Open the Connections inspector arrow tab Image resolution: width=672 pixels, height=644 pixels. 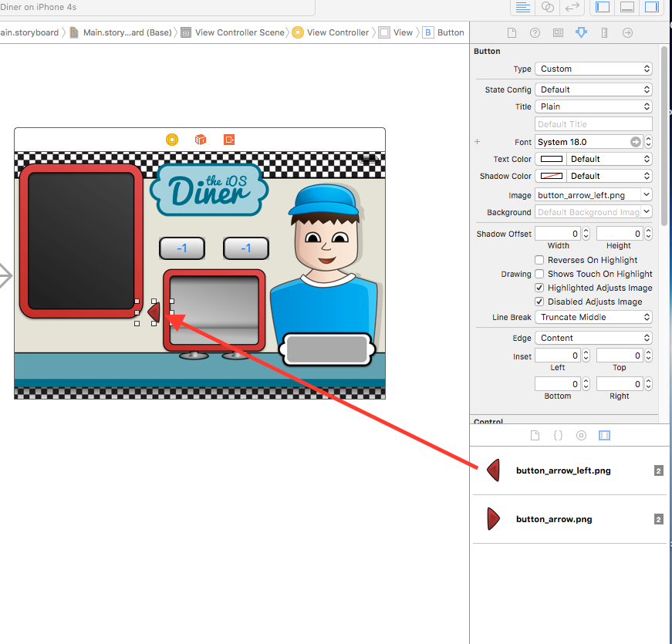pyautogui.click(x=627, y=33)
